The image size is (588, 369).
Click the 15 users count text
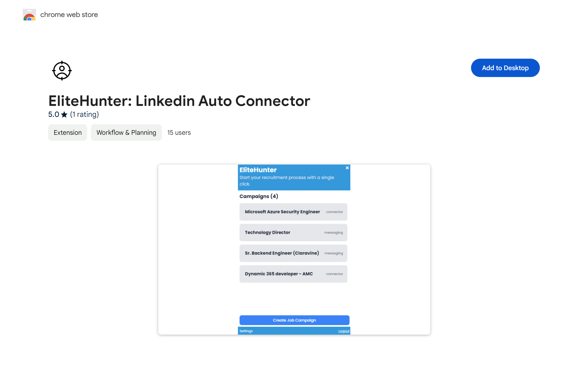pos(179,132)
